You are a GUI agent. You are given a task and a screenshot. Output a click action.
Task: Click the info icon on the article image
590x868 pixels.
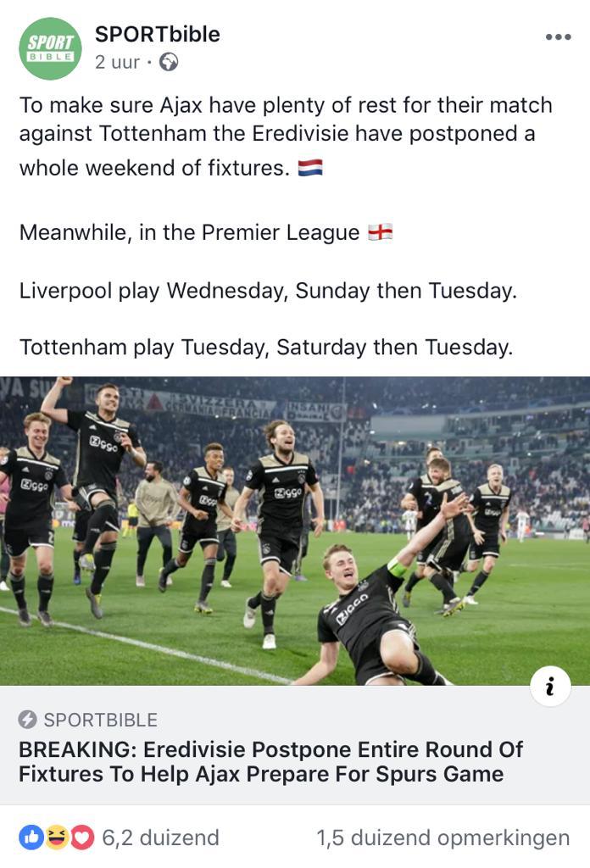coord(549,687)
